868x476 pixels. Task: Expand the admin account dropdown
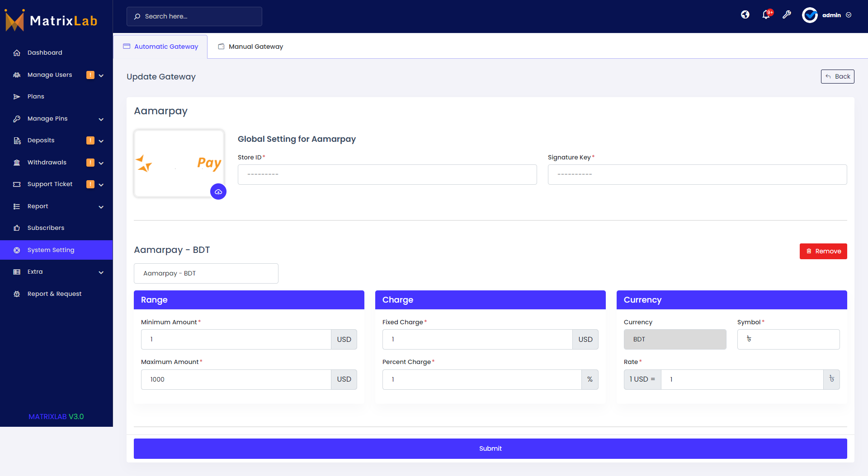849,14
